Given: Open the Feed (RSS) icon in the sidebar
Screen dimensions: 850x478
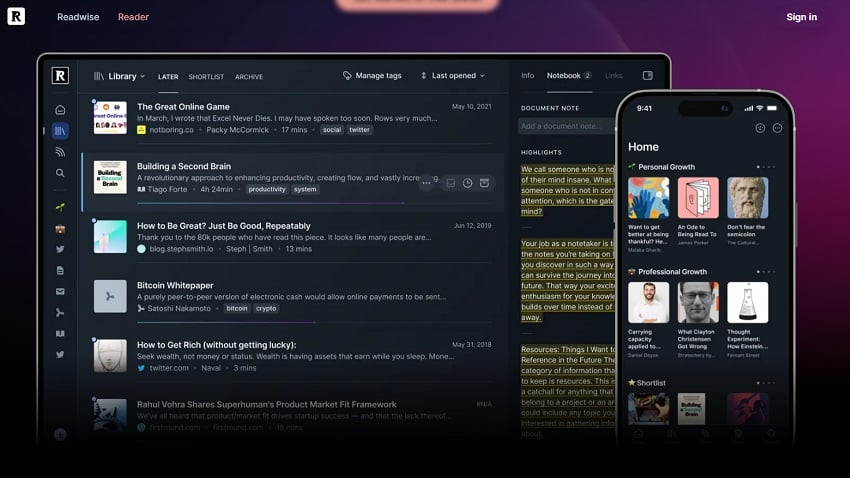Looking at the screenshot, I should (60, 152).
